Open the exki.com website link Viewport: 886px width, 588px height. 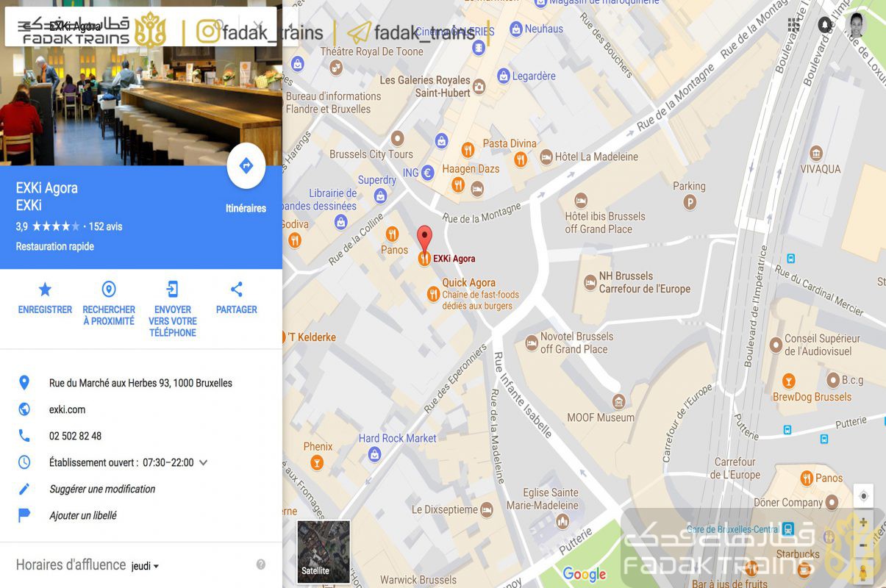(67, 409)
